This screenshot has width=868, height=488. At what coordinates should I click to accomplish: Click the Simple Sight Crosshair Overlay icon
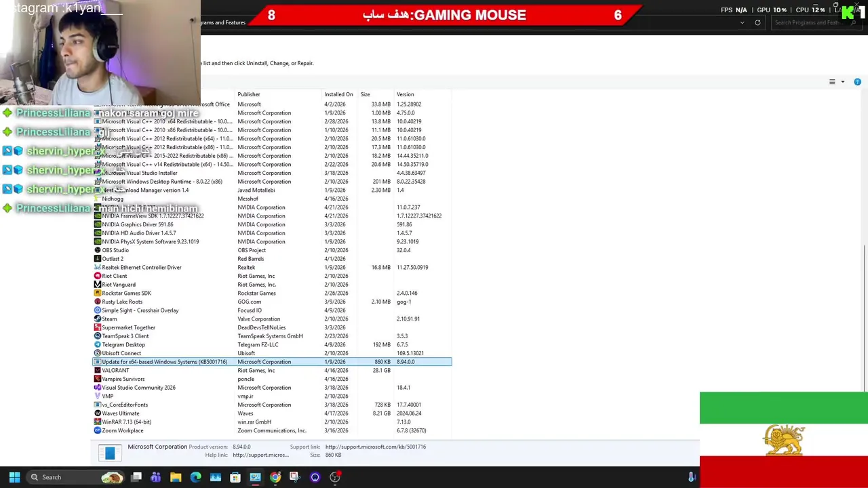(98, 310)
